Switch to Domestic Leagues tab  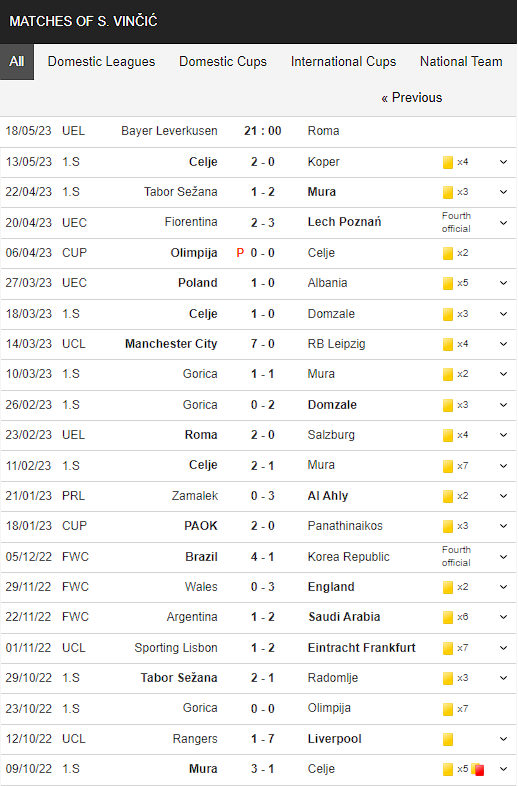[101, 62]
